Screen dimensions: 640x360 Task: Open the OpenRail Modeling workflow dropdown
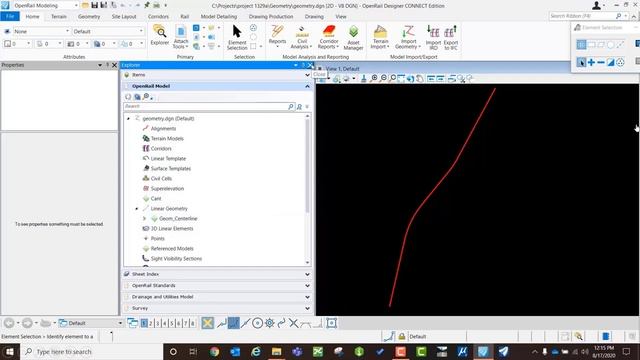tap(45, 6)
